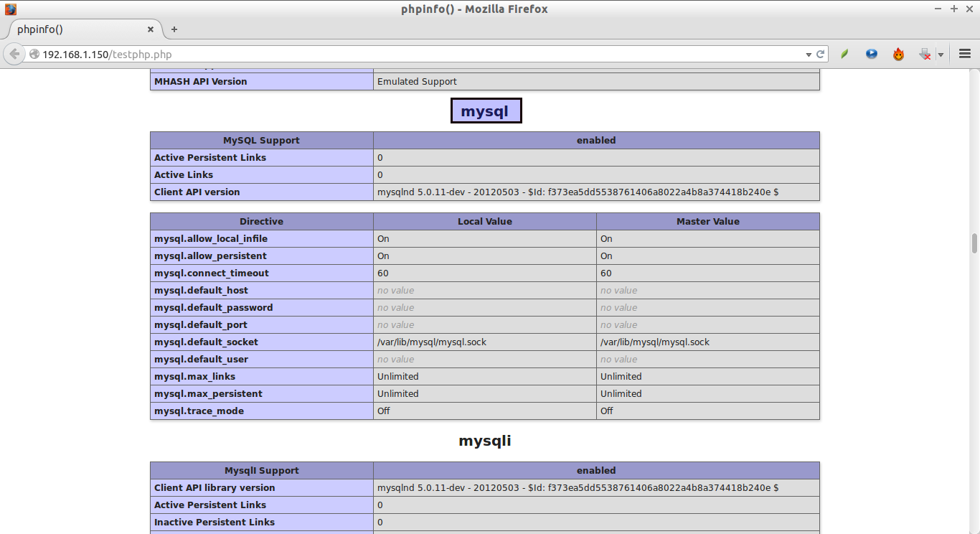Minimize the Firefox window

938,9
